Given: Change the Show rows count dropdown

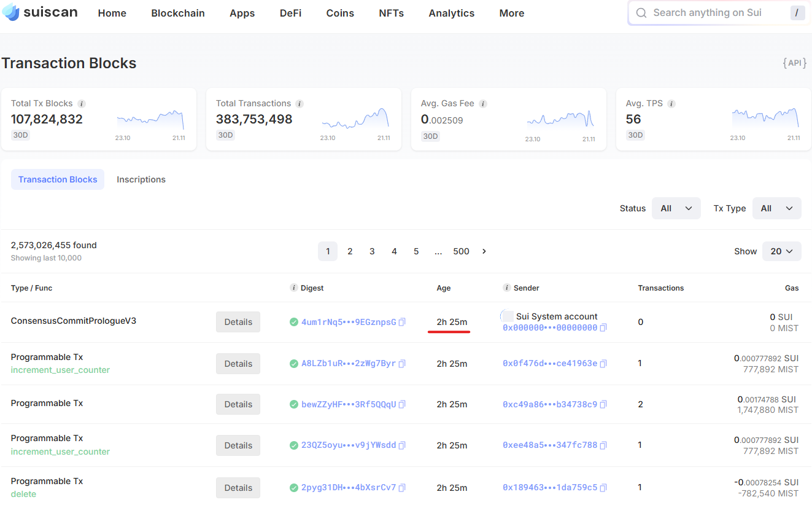Looking at the screenshot, I should (x=781, y=251).
